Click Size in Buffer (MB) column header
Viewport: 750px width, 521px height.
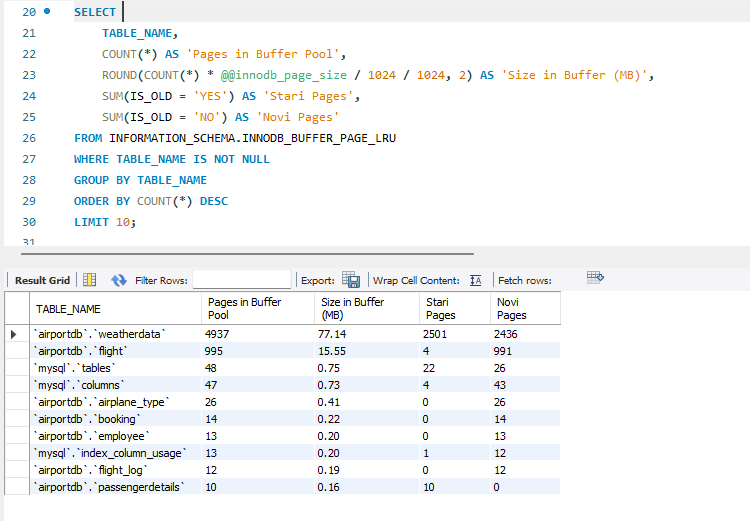(x=352, y=308)
